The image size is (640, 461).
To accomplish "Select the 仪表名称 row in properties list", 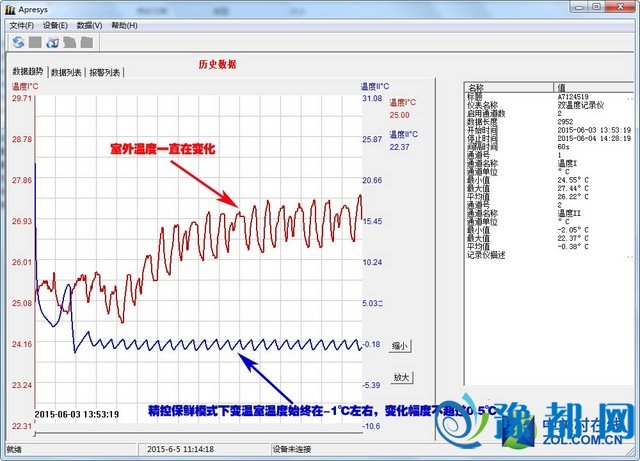I will pyautogui.click(x=486, y=105).
